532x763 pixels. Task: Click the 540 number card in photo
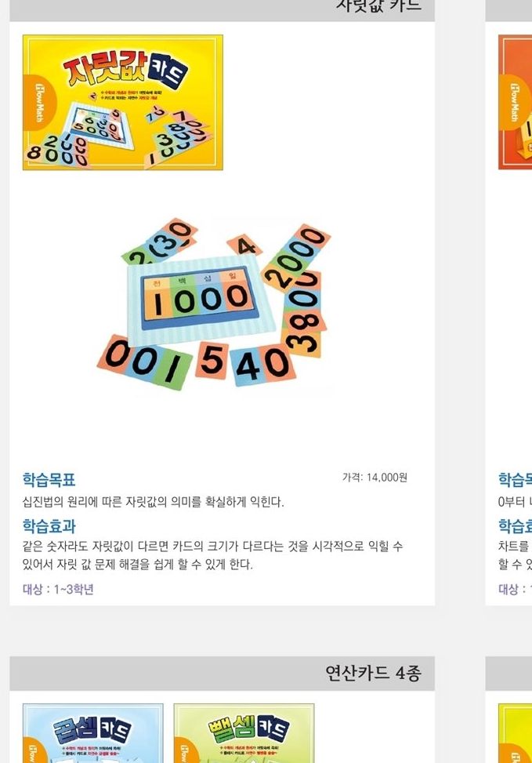pos(245,363)
